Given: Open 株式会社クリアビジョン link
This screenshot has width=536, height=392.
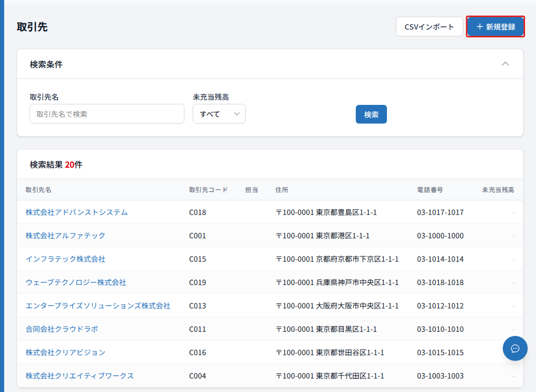Looking at the screenshot, I should (x=65, y=353).
